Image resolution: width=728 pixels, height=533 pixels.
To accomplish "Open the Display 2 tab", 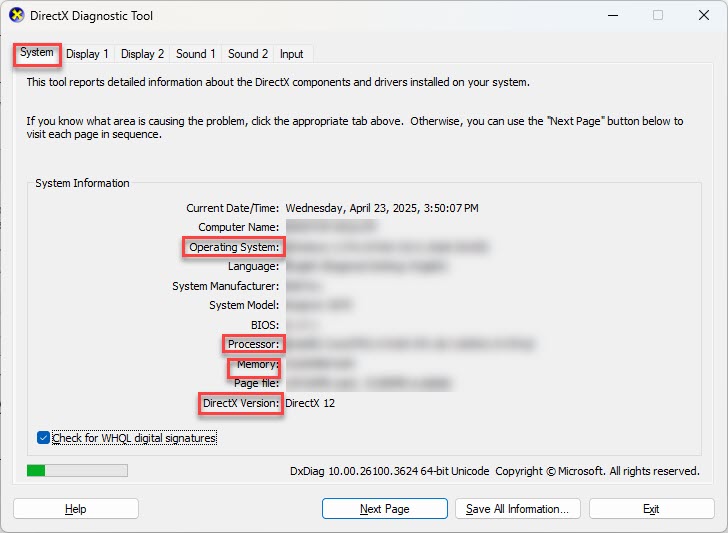I will (143, 54).
